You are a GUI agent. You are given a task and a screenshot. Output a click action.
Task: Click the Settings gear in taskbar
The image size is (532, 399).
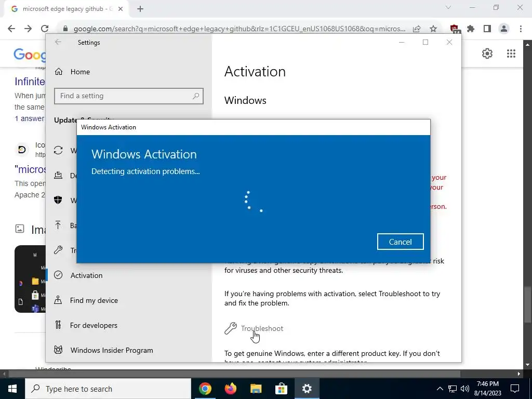click(307, 389)
